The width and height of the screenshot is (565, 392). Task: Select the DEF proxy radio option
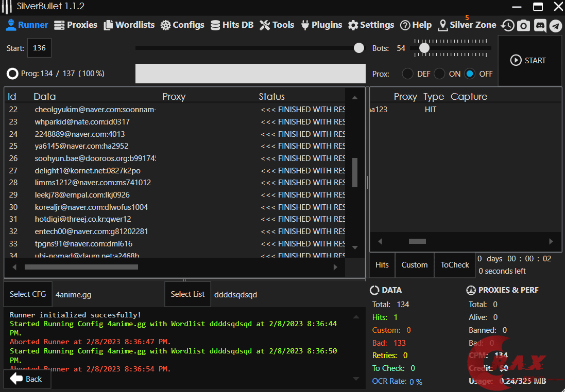(407, 74)
